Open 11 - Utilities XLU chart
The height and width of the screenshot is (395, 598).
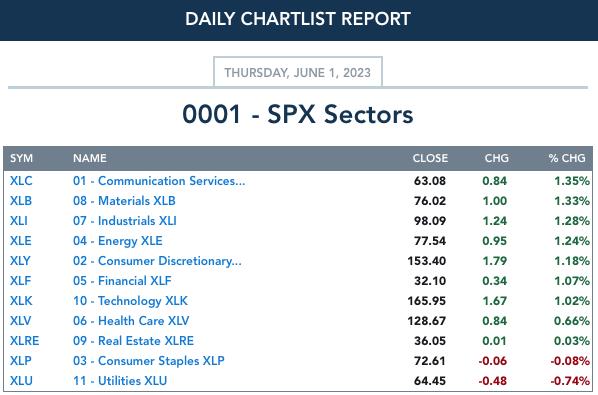[120, 381]
